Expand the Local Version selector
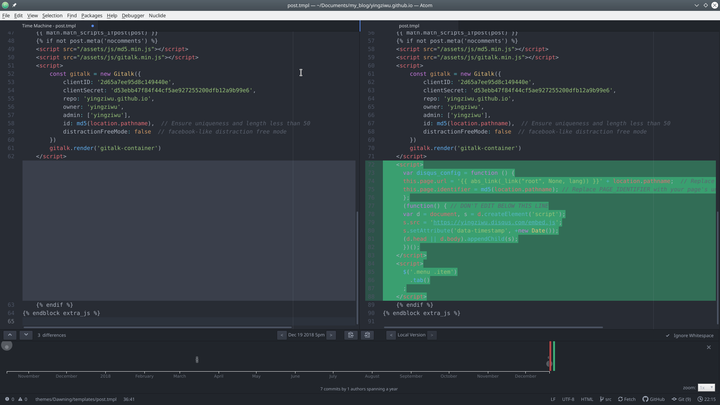 (410, 335)
